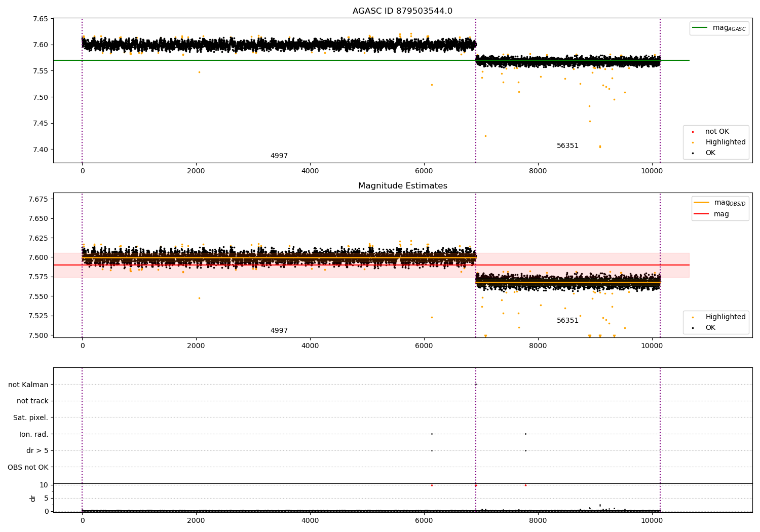Click the 7.625 y-axis tick in middle plot

coord(38,238)
